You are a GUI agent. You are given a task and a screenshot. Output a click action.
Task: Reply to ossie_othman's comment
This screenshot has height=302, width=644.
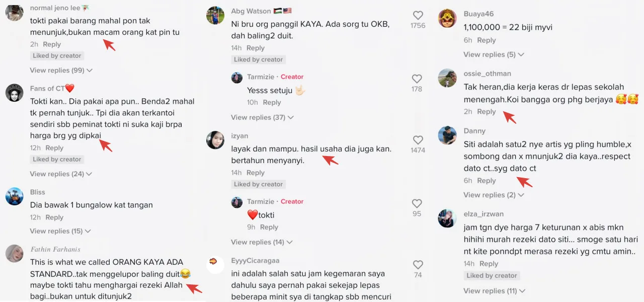click(487, 112)
